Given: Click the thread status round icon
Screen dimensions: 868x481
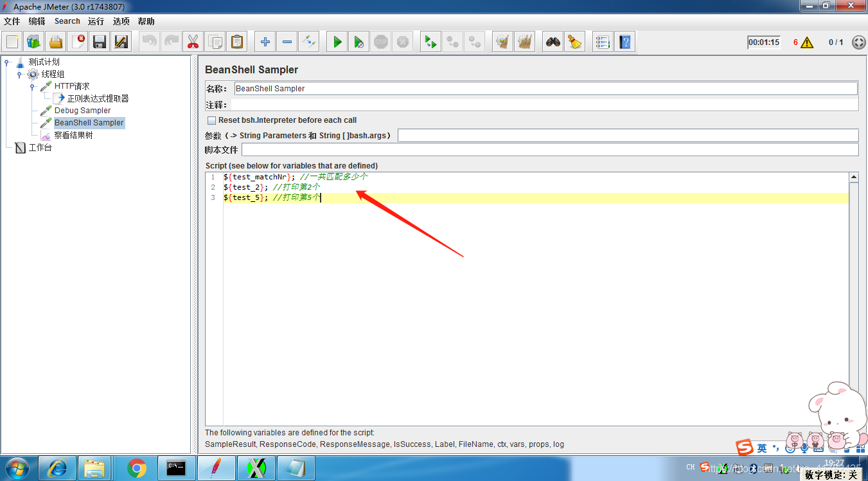Looking at the screenshot, I should (859, 42).
